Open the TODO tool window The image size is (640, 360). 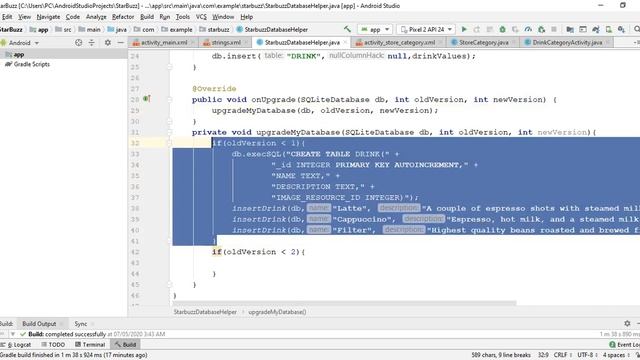[53, 344]
